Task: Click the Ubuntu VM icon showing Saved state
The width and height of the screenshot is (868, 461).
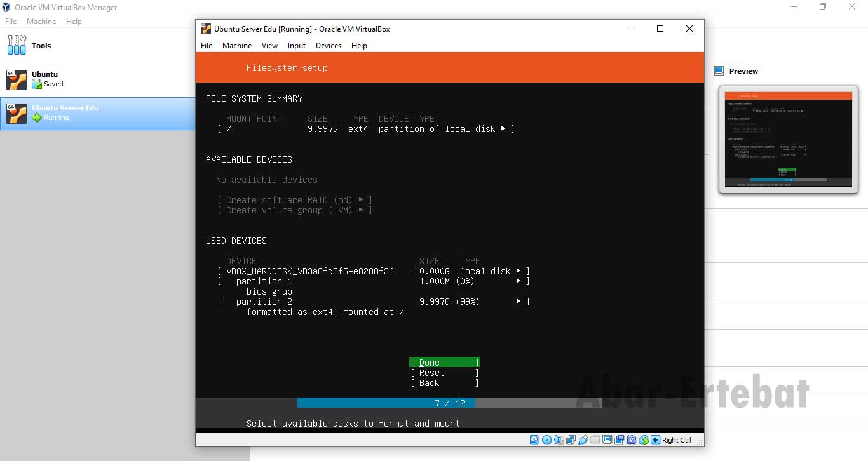Action: point(17,79)
